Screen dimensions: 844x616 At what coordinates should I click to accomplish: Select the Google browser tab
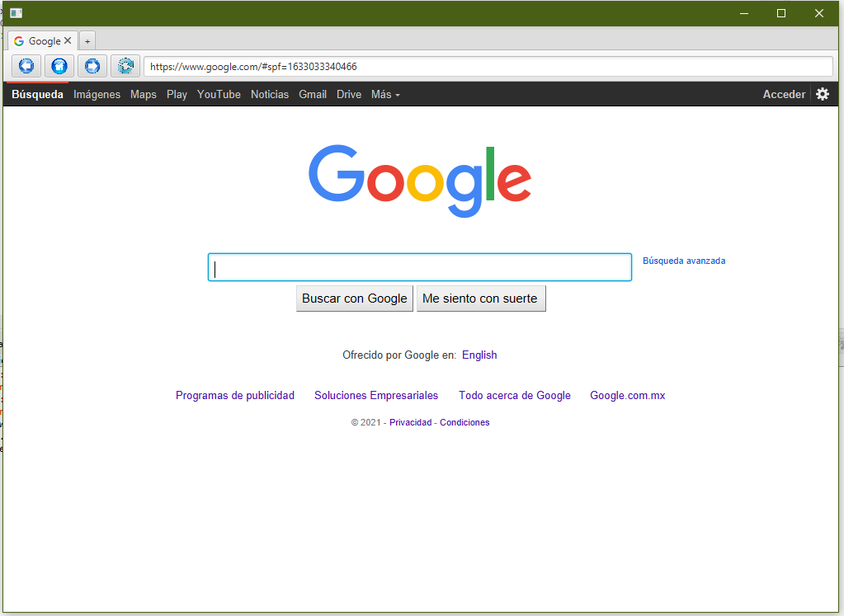(x=43, y=41)
